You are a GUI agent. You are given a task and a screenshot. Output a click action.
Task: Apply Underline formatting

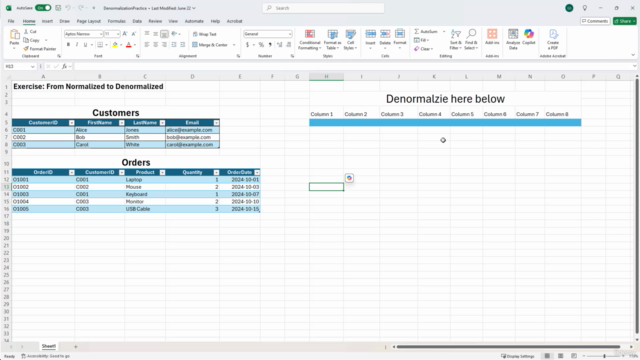(85, 45)
